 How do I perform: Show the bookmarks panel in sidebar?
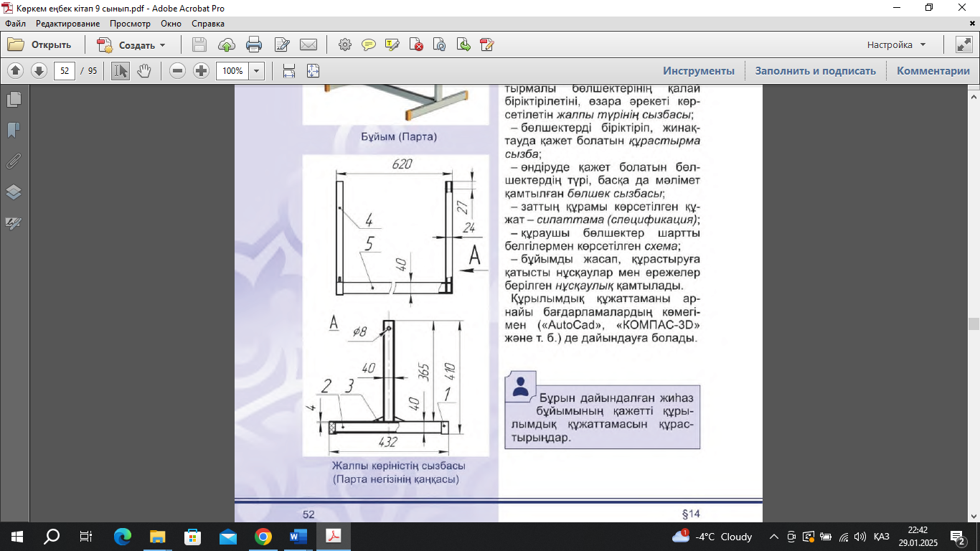(x=14, y=130)
